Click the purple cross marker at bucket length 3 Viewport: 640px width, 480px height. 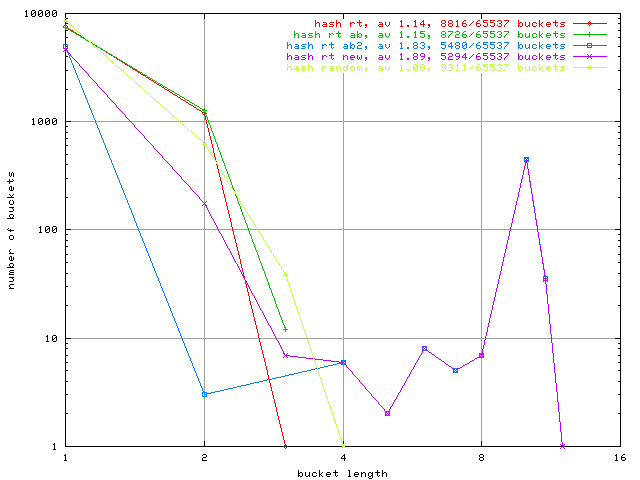pyautogui.click(x=286, y=356)
